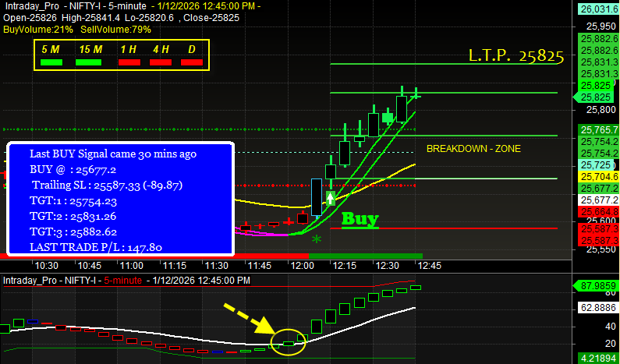Click the "TGT:1 : 25754.23" line
The image size is (620, 364).
pos(73,201)
